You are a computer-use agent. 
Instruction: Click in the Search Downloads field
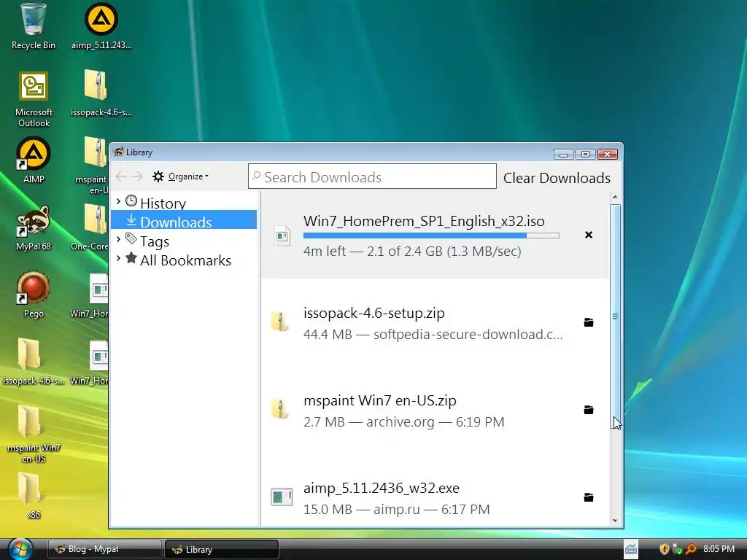coord(372,176)
